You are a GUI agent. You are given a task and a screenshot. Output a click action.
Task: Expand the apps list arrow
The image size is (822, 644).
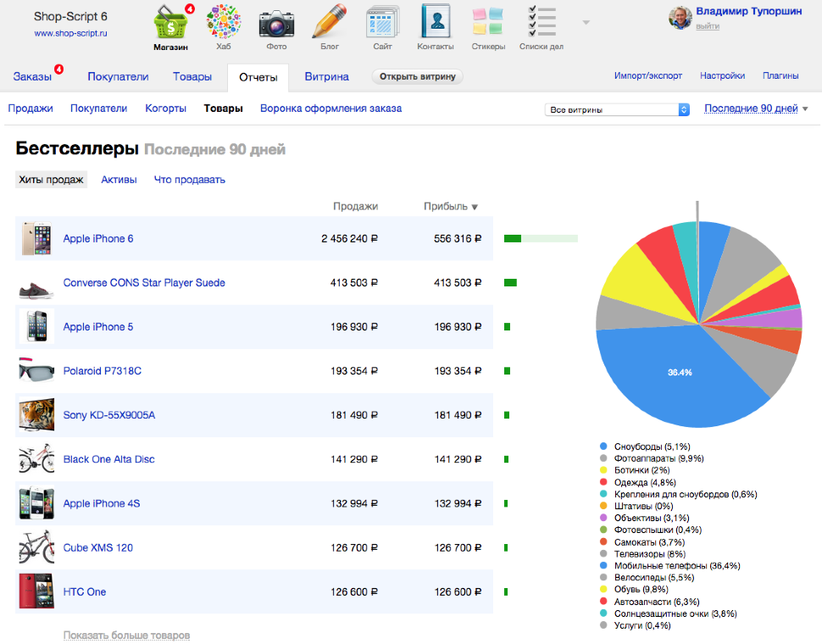point(586,23)
